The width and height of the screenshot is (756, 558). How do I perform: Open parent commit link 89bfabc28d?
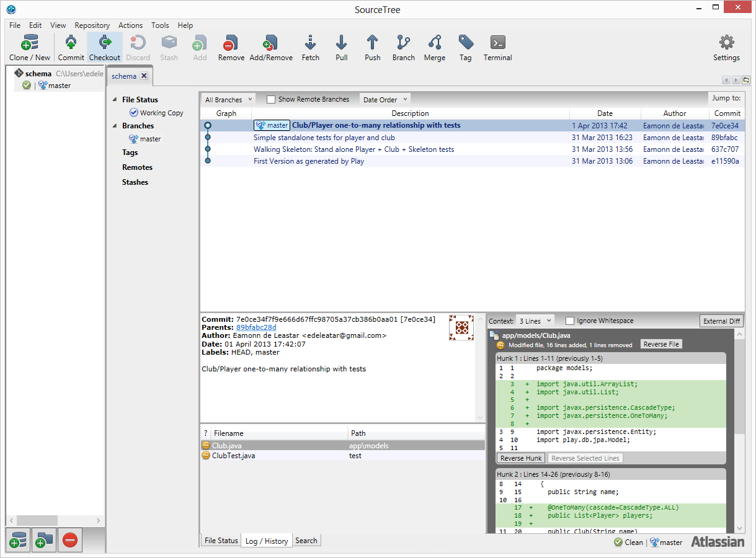(256, 327)
